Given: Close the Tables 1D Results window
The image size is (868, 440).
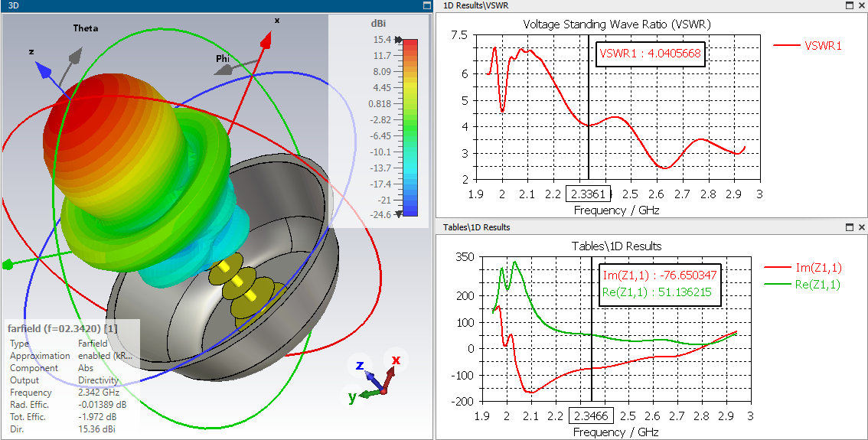Looking at the screenshot, I should (x=861, y=227).
